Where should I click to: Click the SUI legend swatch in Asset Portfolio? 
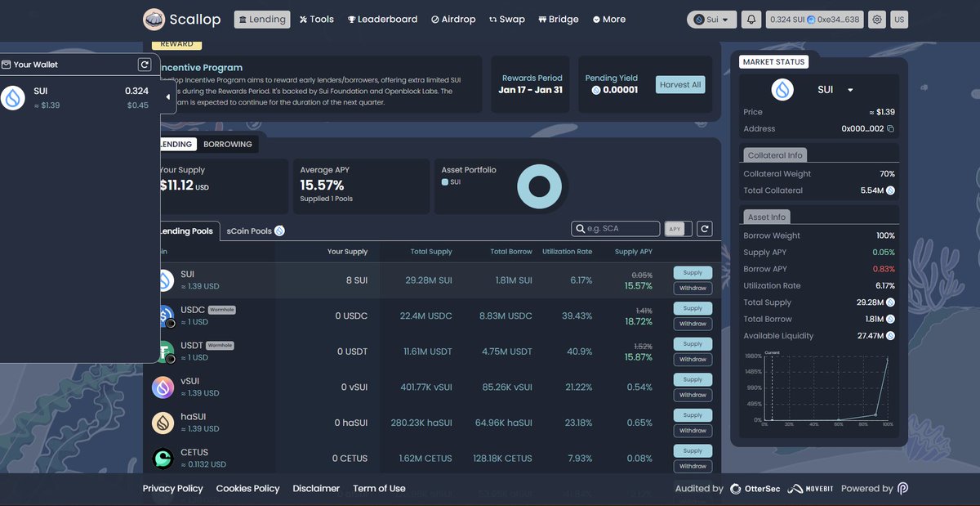(445, 182)
